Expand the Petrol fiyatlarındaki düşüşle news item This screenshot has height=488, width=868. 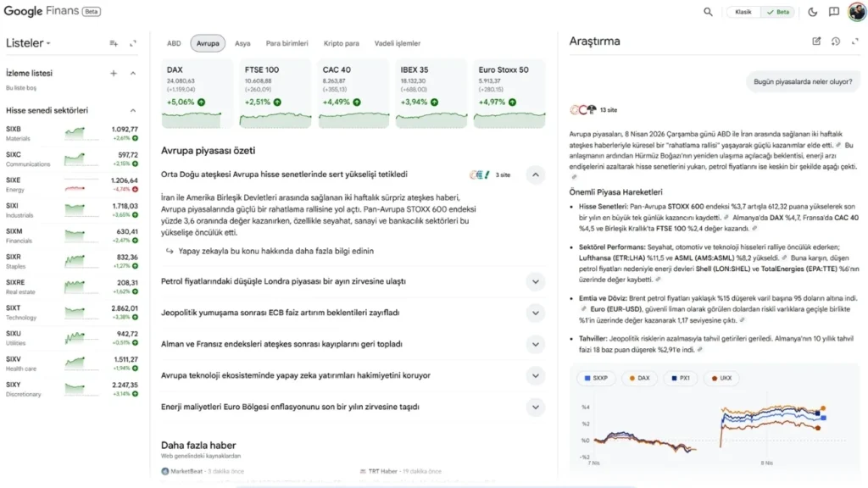(535, 281)
